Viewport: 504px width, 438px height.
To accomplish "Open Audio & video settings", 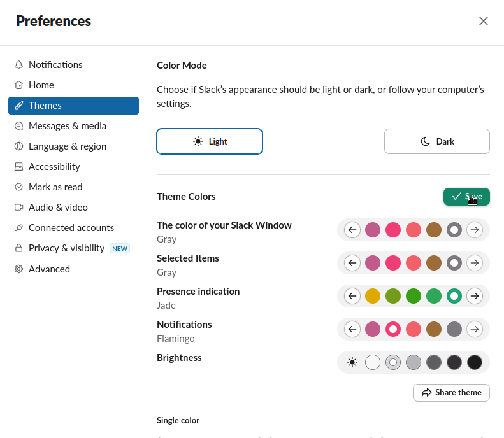I will pos(74,208).
